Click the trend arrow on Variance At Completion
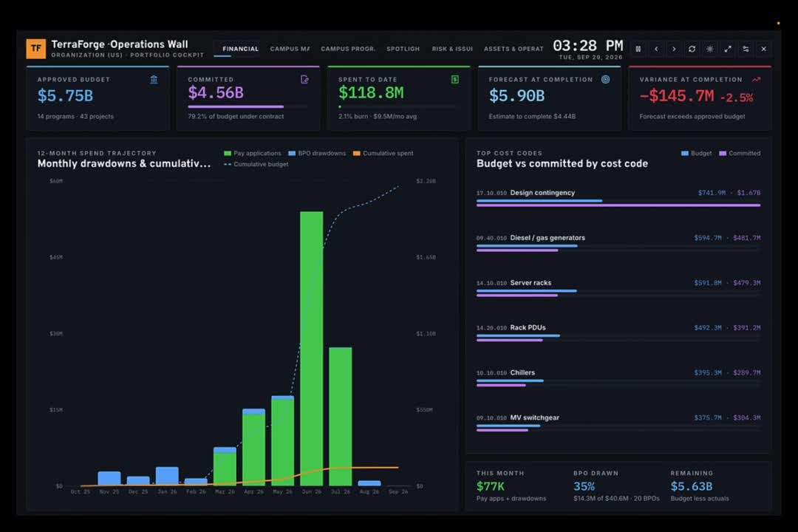798x532 pixels. coord(757,79)
